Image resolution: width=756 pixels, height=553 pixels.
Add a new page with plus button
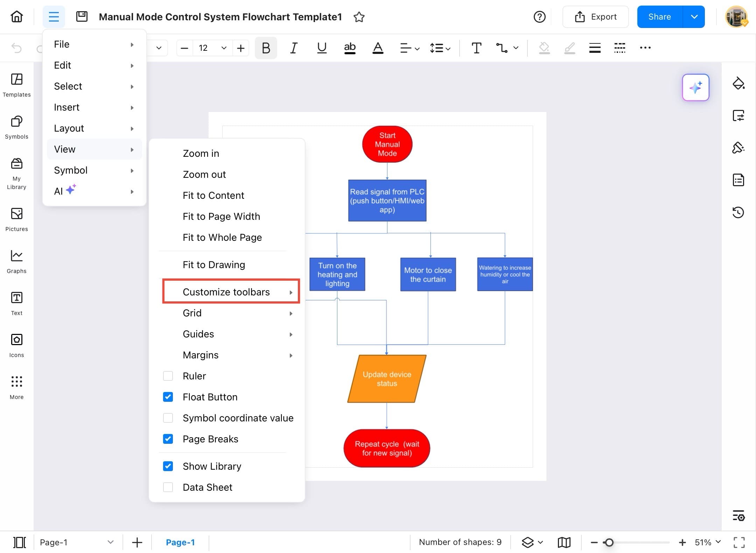[x=137, y=542]
